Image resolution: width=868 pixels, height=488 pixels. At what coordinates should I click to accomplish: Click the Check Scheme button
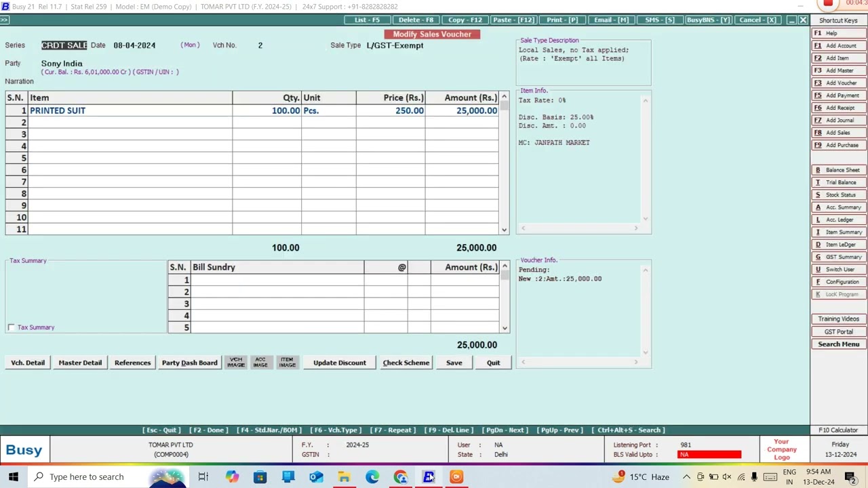(406, 363)
